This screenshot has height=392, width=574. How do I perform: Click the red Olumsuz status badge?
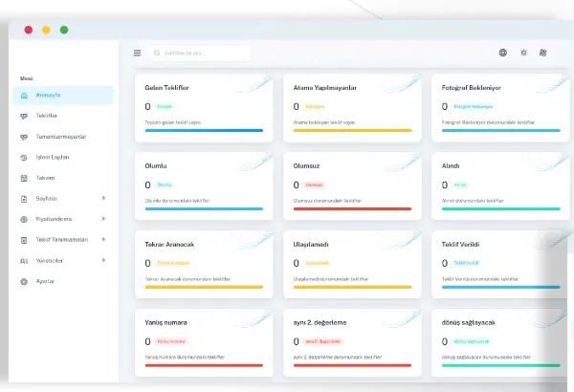click(314, 185)
